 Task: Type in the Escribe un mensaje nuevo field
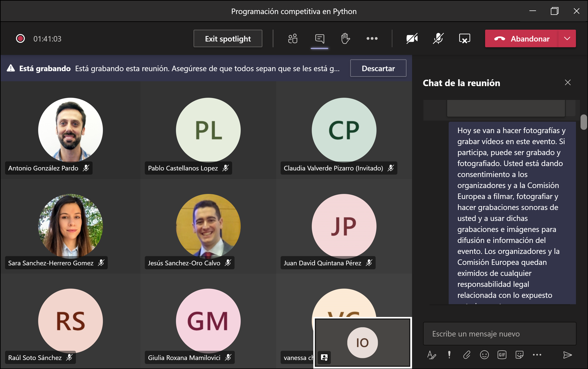click(499, 334)
